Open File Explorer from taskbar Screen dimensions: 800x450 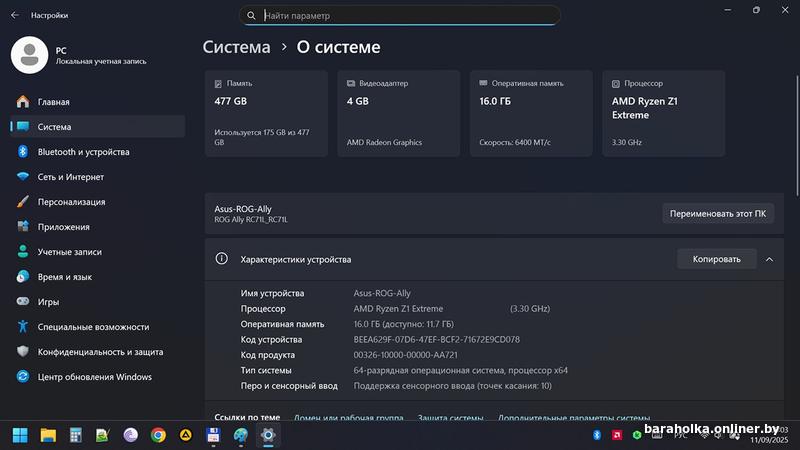(48, 435)
